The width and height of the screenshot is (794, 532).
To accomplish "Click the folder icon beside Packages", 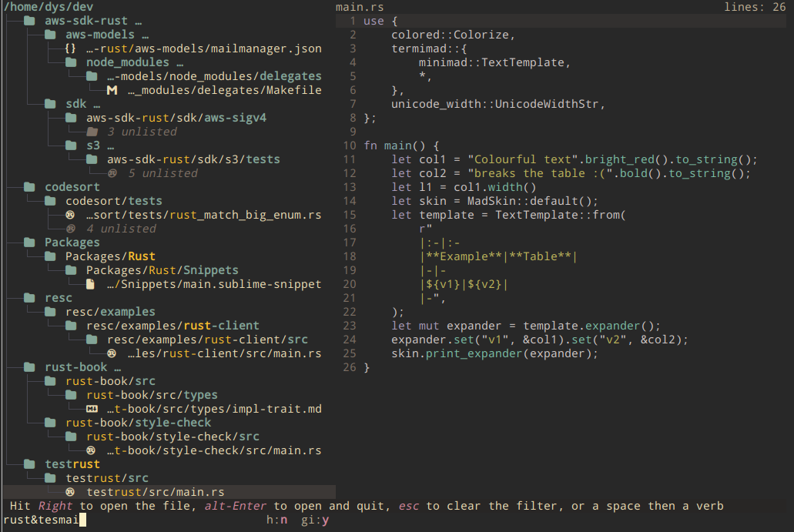I will 29,241.
